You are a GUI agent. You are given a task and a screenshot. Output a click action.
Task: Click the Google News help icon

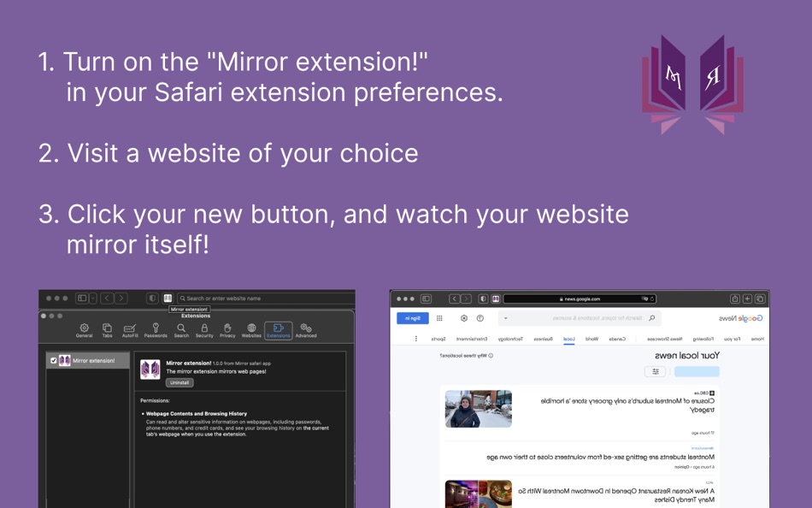pos(480,318)
